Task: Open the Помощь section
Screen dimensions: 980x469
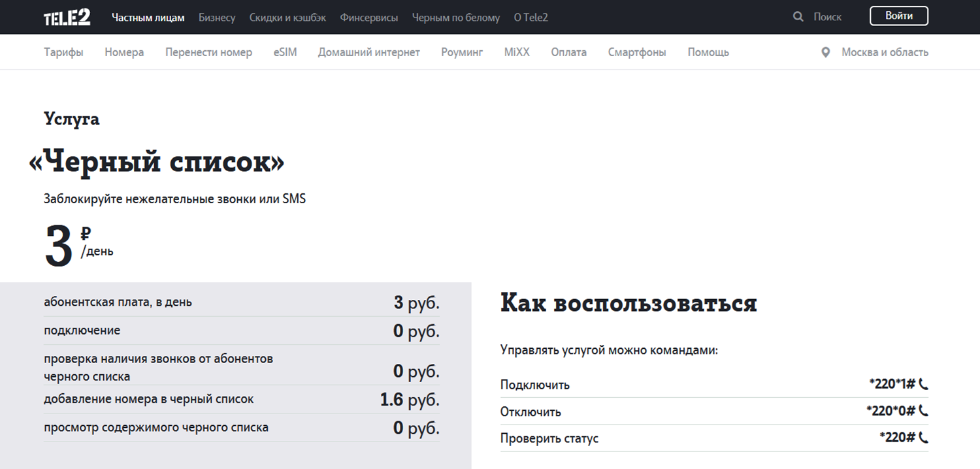Action: tap(708, 52)
